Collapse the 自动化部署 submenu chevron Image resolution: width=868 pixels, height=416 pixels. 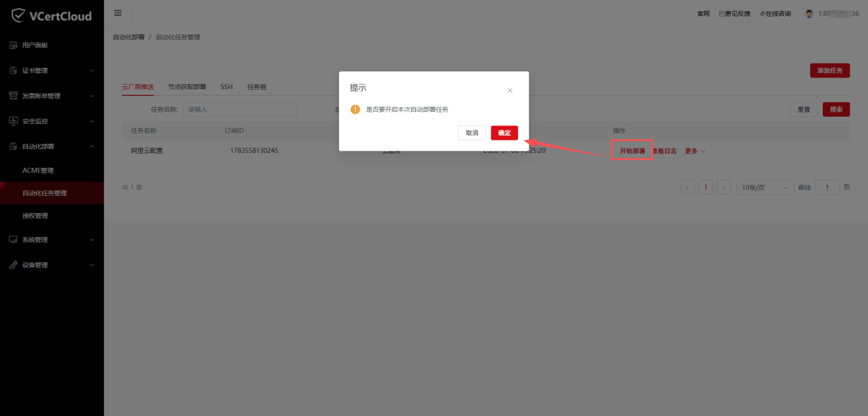click(x=92, y=146)
